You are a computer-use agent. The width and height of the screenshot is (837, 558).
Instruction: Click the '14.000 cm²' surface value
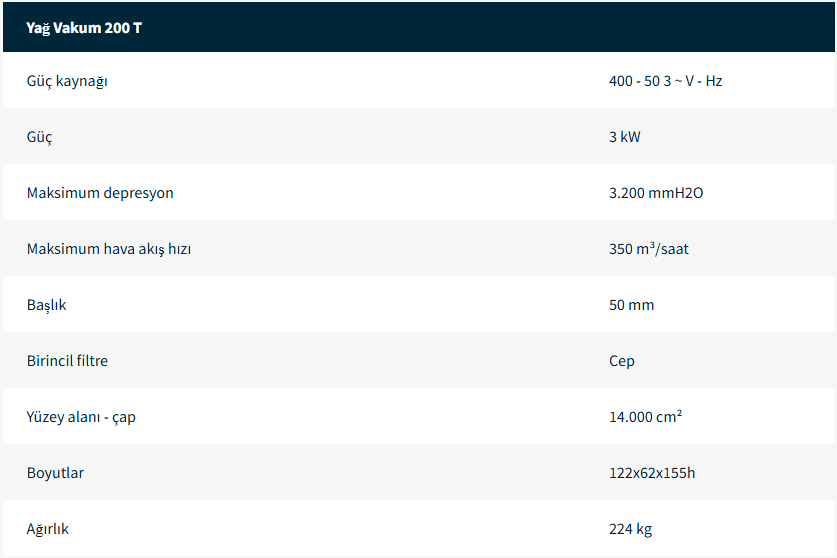[645, 417]
